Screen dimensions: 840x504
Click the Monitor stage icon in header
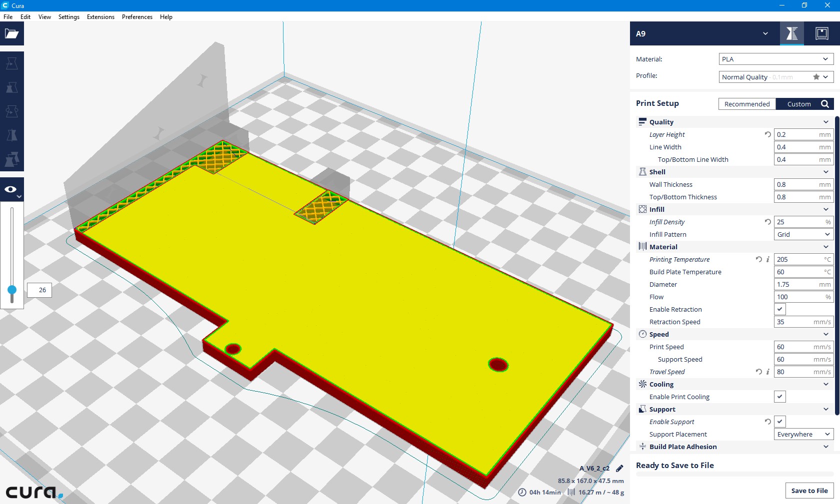tap(822, 33)
